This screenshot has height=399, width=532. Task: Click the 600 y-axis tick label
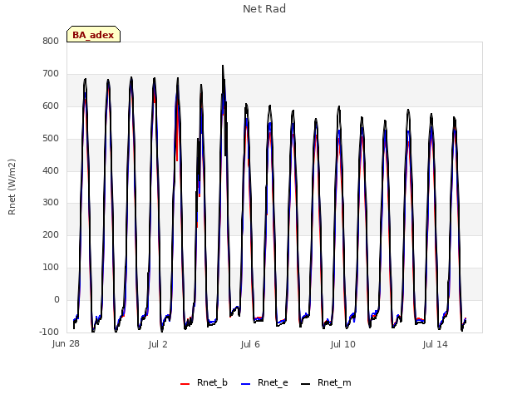tap(51, 106)
